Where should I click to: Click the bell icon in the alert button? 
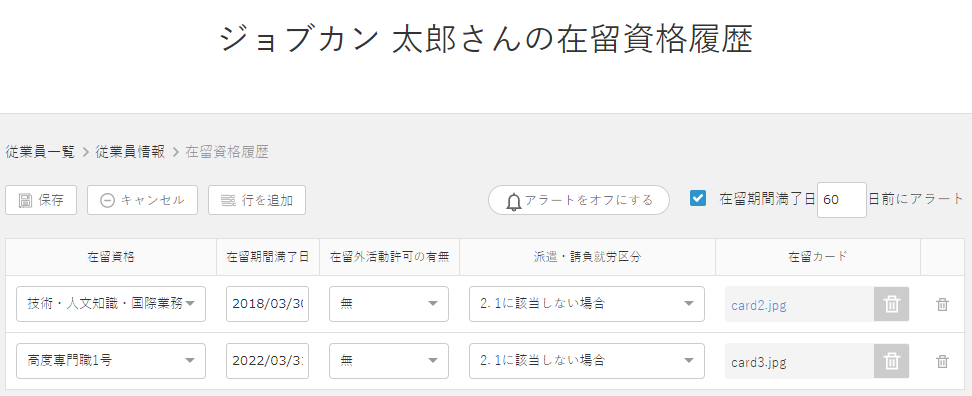click(x=514, y=201)
